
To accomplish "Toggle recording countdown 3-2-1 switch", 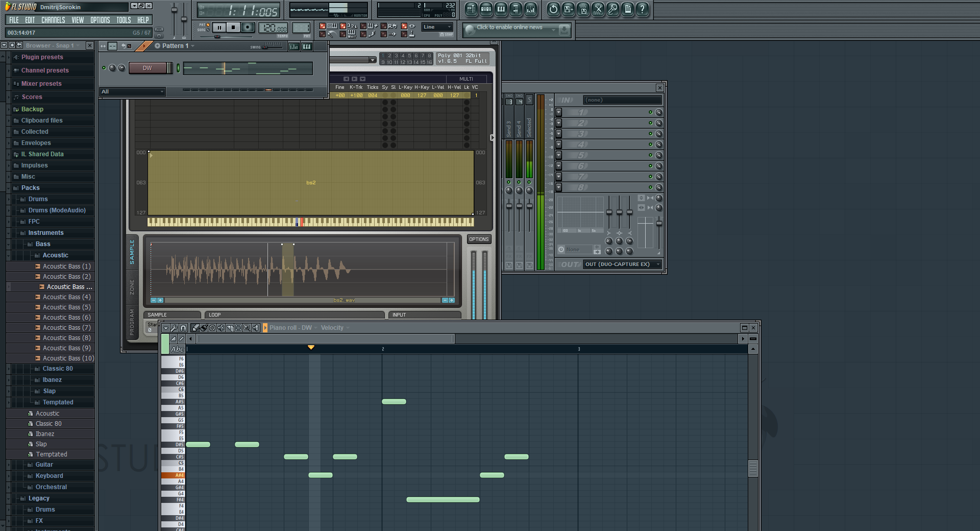I will [x=343, y=26].
